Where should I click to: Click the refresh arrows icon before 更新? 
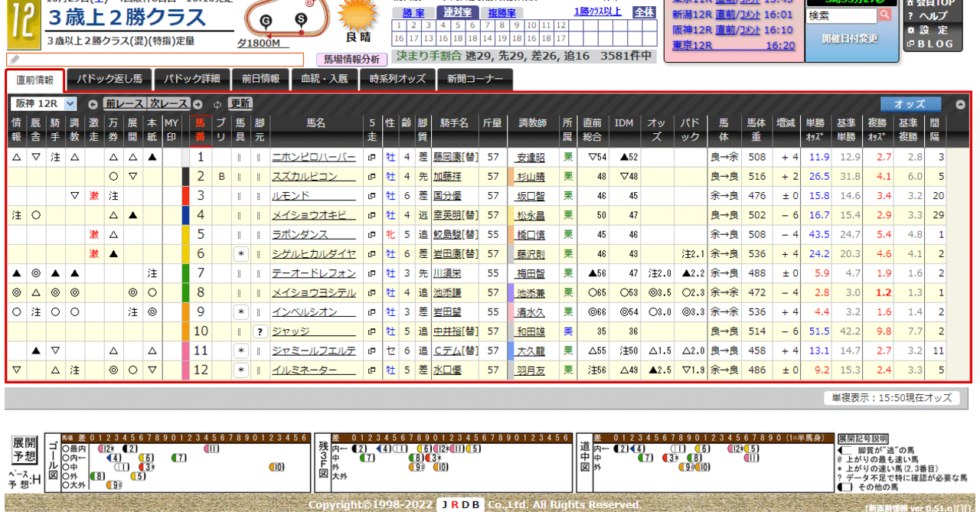pos(217,103)
